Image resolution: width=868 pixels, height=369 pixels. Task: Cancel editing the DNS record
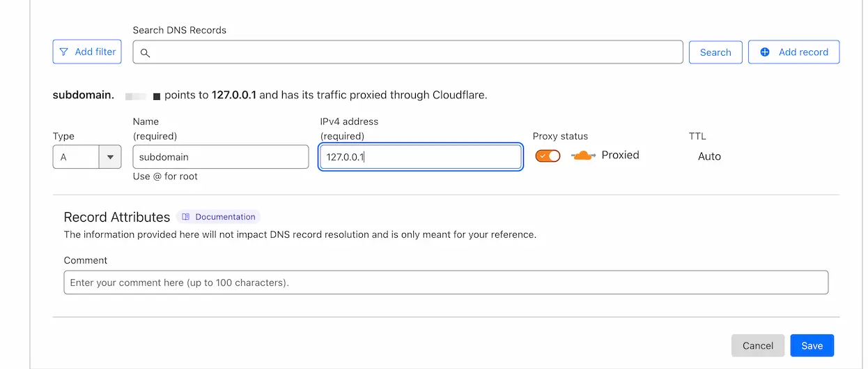(758, 345)
